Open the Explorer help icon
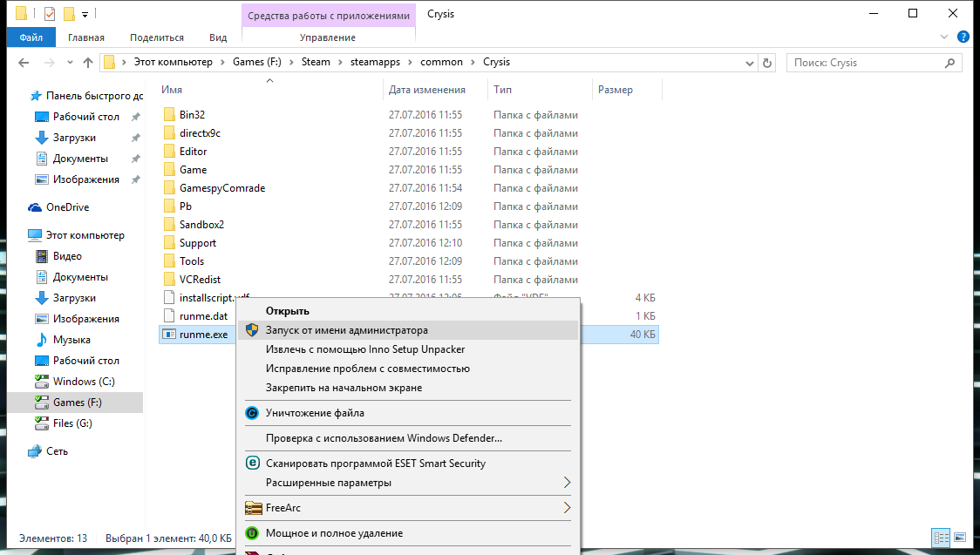Screen dimensions: 980x555 (963, 37)
